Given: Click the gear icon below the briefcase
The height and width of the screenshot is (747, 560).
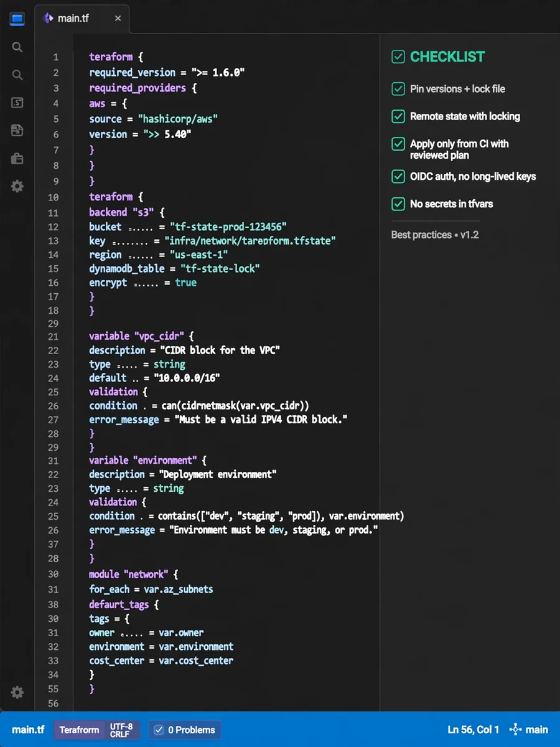Looking at the screenshot, I should click(x=17, y=186).
